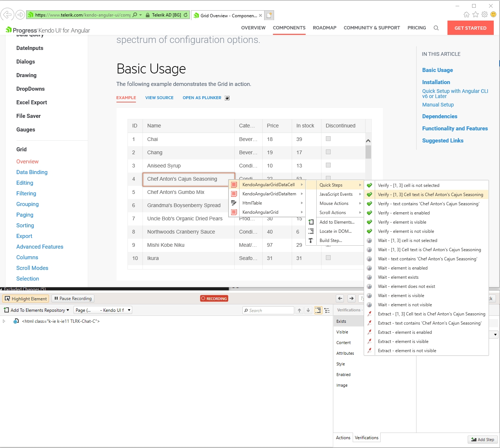Image resolution: width=500 pixels, height=448 pixels.
Task: Open the Installation article link
Action: 436,82
